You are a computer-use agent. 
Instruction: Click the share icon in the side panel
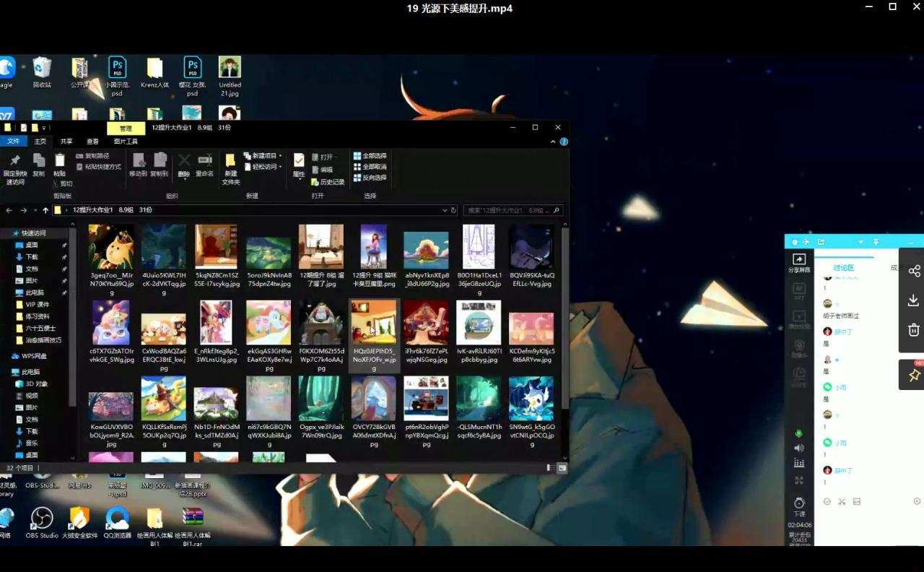coord(914,271)
